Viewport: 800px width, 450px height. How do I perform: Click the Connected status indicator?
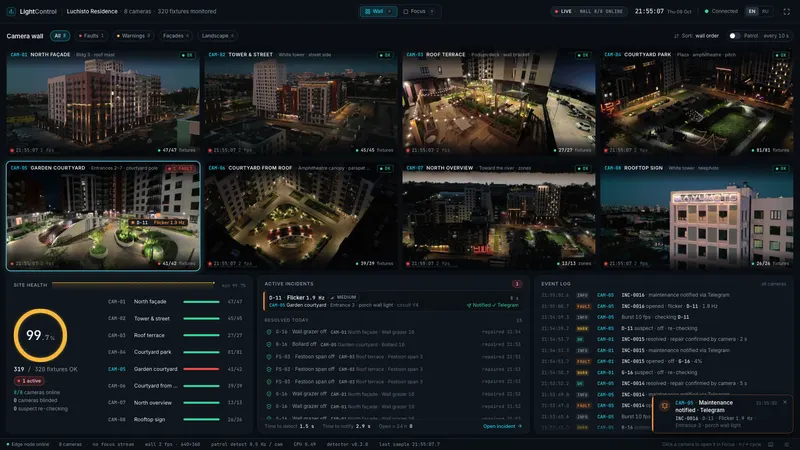pos(721,11)
